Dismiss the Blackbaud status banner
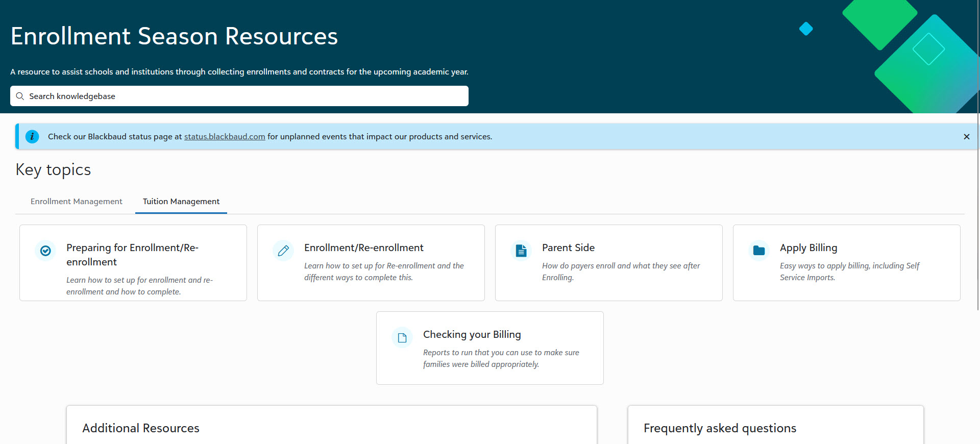This screenshot has height=444, width=980. click(x=966, y=136)
